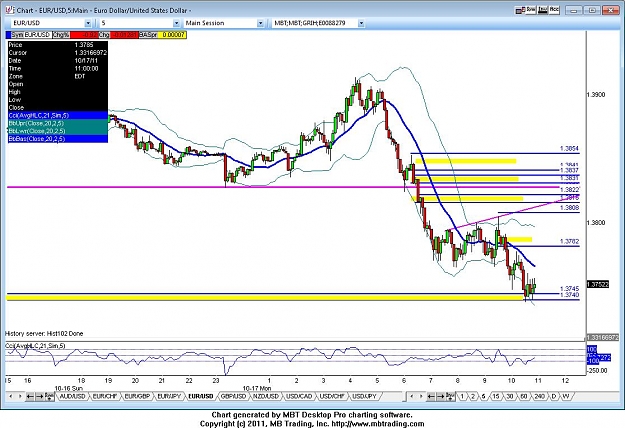
Task: Select the 240 minute timeframe tab
Action: click(x=539, y=397)
